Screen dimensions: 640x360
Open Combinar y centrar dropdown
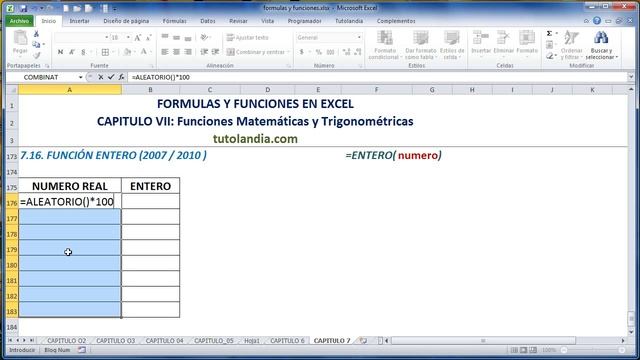(x=288, y=52)
